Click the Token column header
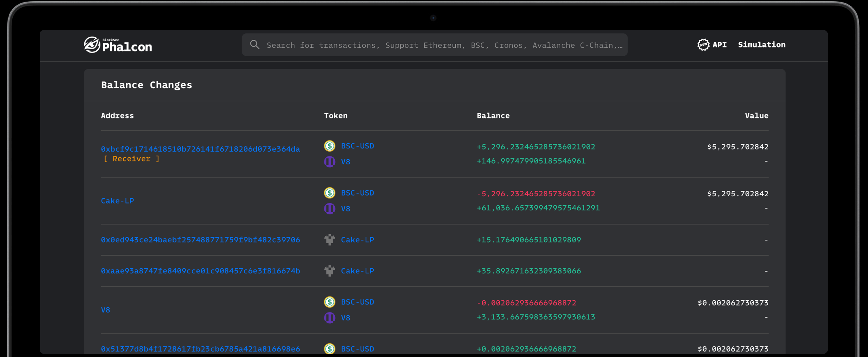 click(x=336, y=115)
